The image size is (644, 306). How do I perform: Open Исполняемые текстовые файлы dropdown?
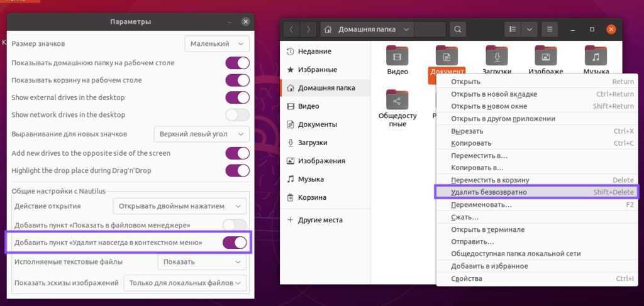[202, 261]
